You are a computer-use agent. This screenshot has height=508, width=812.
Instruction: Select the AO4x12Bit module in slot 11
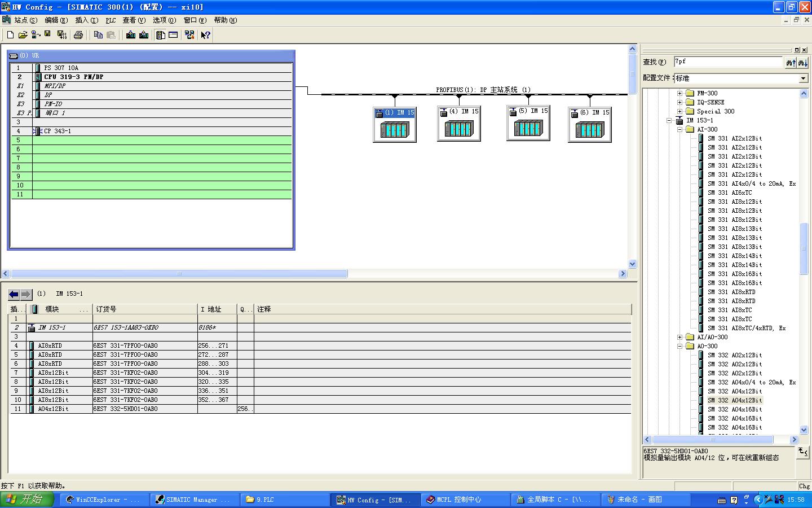coord(53,409)
